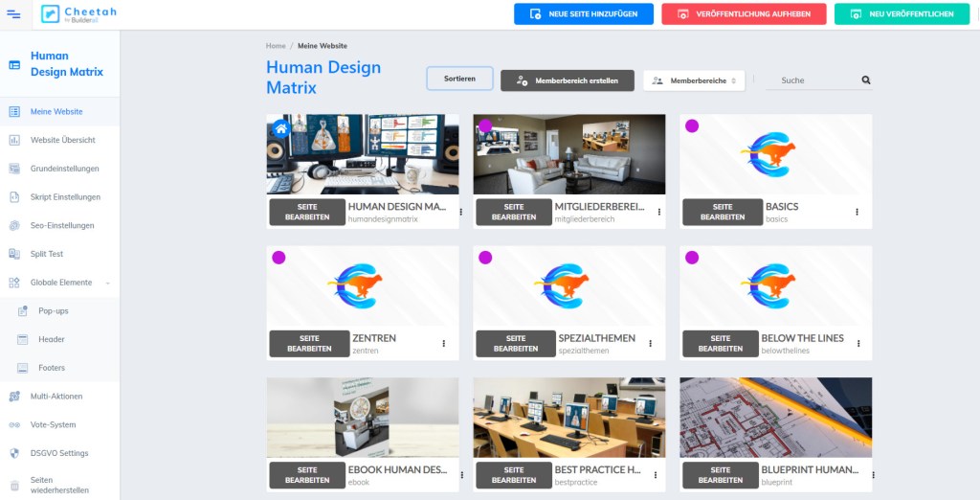Open three-dot menu for BELOW THE LINES

(858, 344)
